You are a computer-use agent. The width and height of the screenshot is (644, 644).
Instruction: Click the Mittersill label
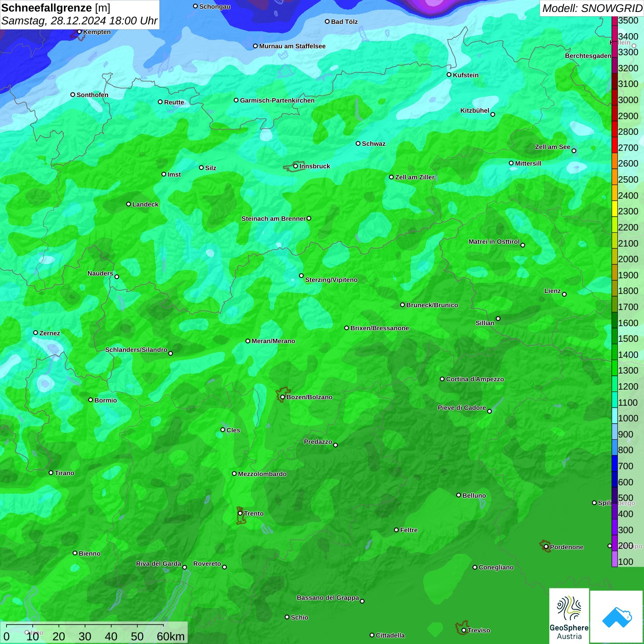pyautogui.click(x=528, y=163)
